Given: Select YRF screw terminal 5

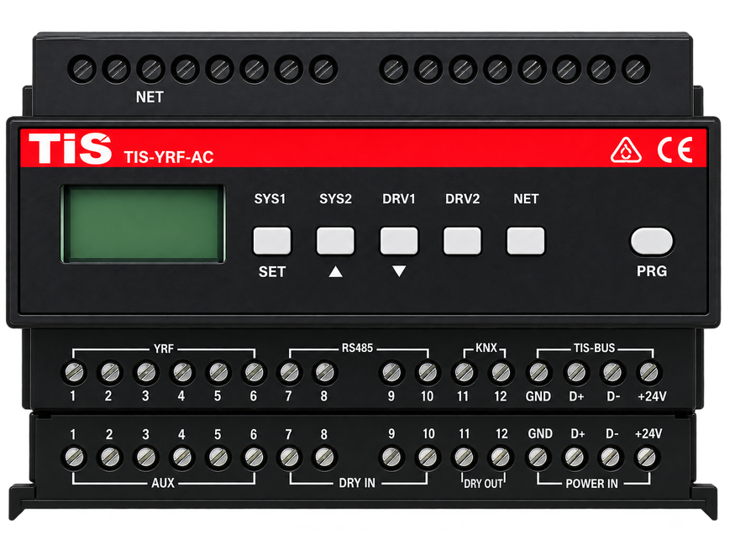Looking at the screenshot, I should click(x=218, y=372).
